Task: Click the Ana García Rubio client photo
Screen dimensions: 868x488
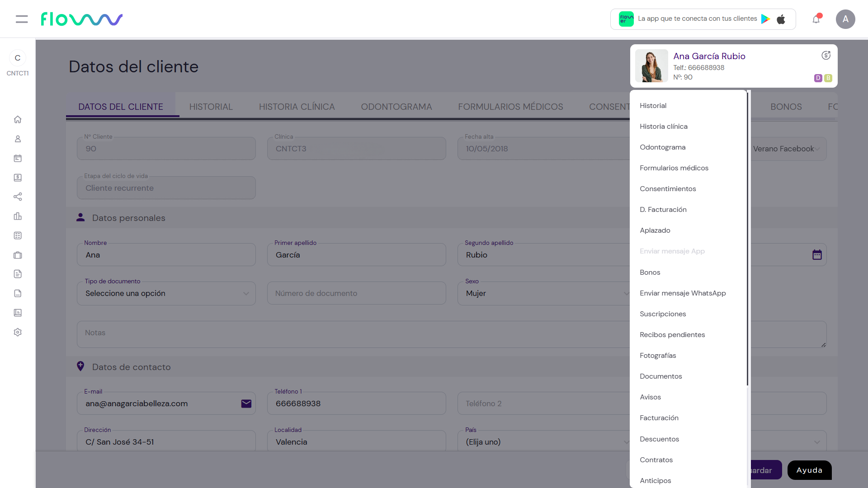Action: click(x=651, y=66)
